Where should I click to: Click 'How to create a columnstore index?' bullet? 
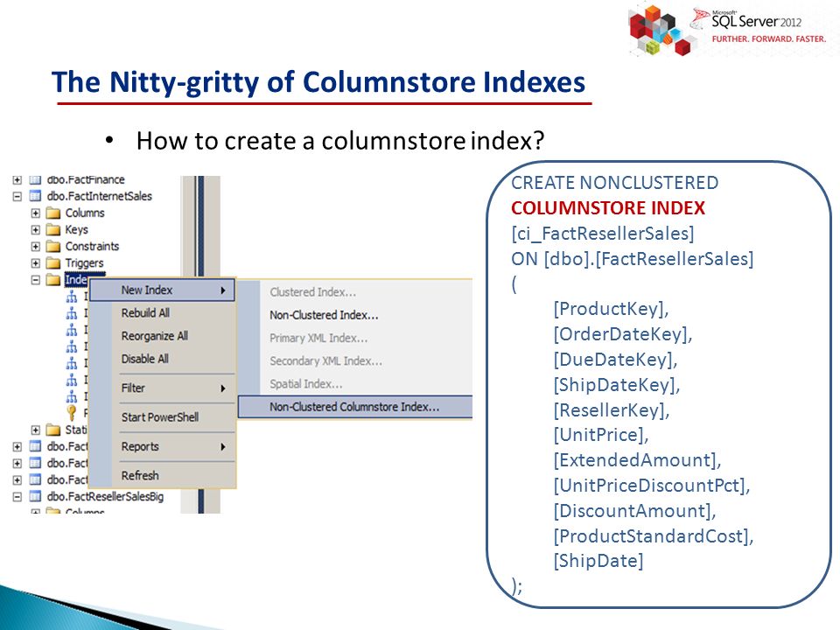pos(340,141)
